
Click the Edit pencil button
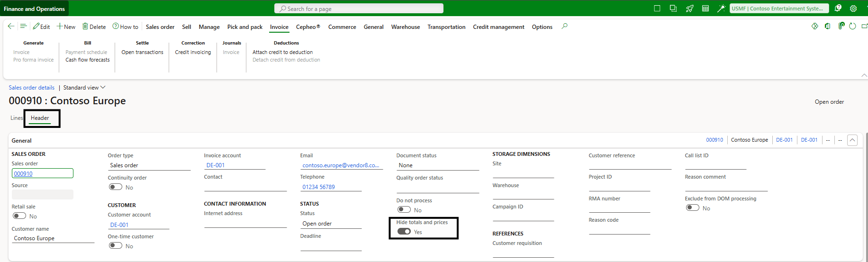[x=42, y=27]
